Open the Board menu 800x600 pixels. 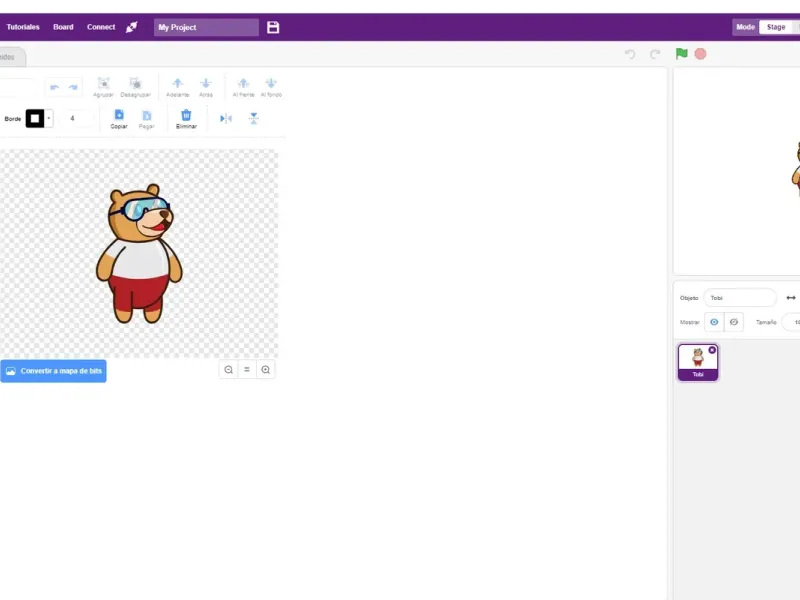(x=63, y=27)
